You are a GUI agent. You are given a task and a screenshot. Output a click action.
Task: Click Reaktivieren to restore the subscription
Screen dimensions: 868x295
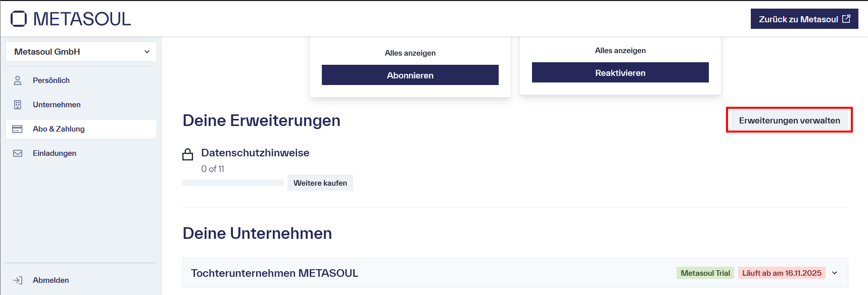click(620, 72)
